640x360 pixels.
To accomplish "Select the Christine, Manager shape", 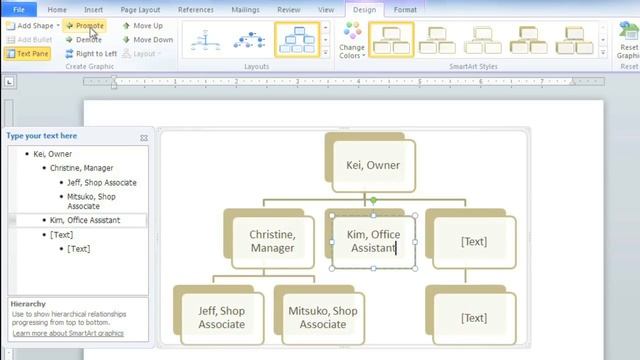I will [272, 241].
